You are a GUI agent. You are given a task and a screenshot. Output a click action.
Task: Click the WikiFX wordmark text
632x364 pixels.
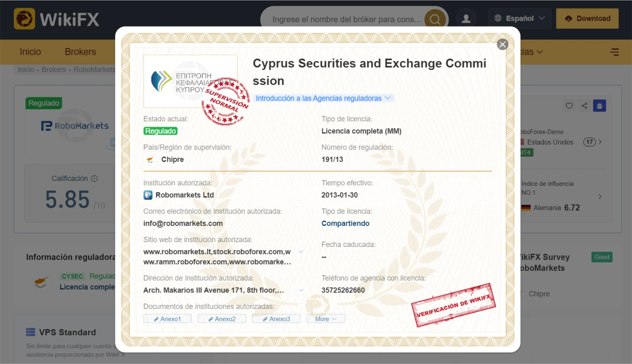(x=70, y=19)
